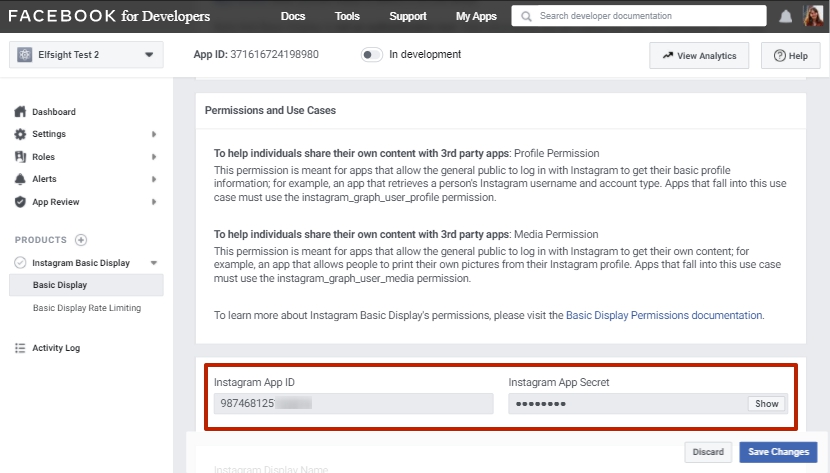This screenshot has height=473, width=830.
Task: Click the Search developer documentation field
Action: pyautogui.click(x=638, y=16)
